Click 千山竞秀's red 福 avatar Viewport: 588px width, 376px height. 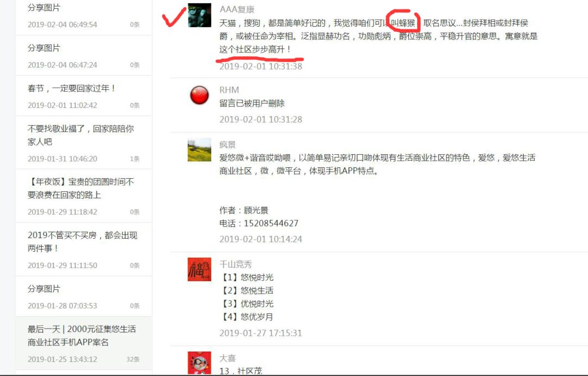click(199, 269)
